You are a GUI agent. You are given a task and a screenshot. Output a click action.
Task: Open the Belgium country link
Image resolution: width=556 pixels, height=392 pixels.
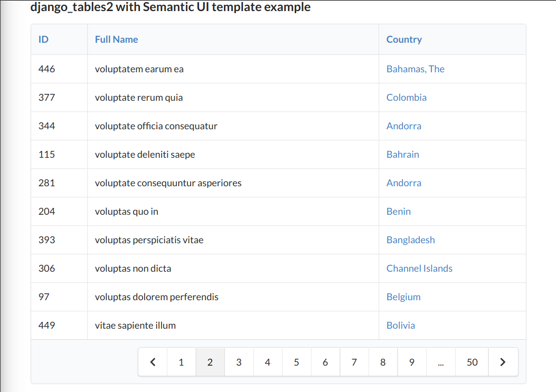[x=403, y=297]
